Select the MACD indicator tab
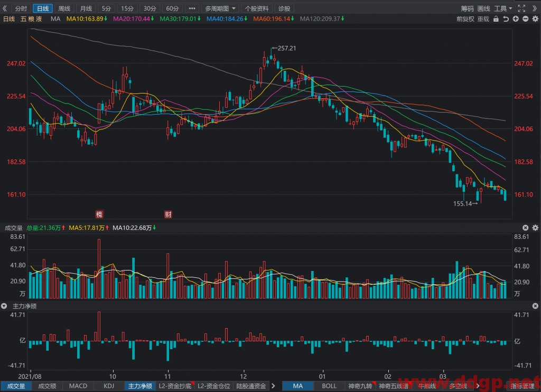The image size is (541, 392). click(78, 386)
